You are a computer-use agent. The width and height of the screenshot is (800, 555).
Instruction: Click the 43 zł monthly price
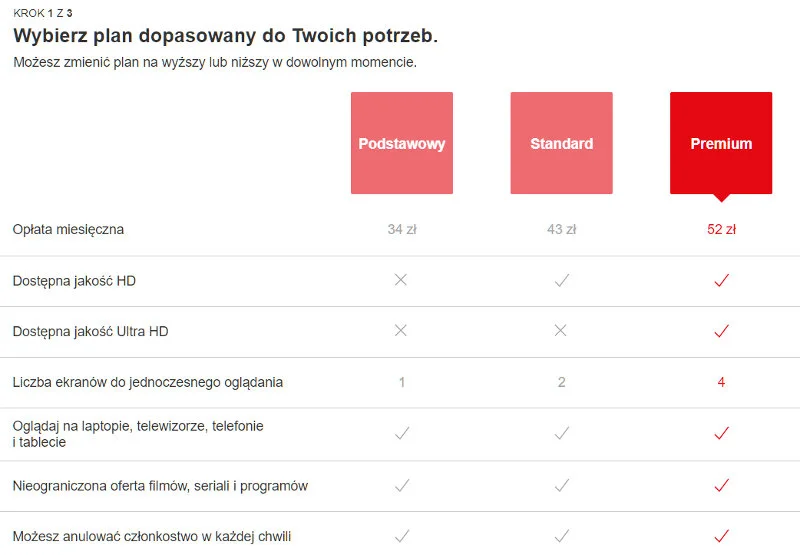(561, 229)
